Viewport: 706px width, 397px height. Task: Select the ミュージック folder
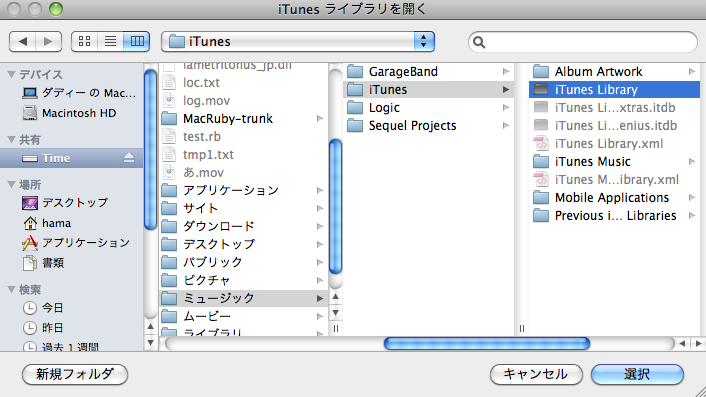click(244, 298)
